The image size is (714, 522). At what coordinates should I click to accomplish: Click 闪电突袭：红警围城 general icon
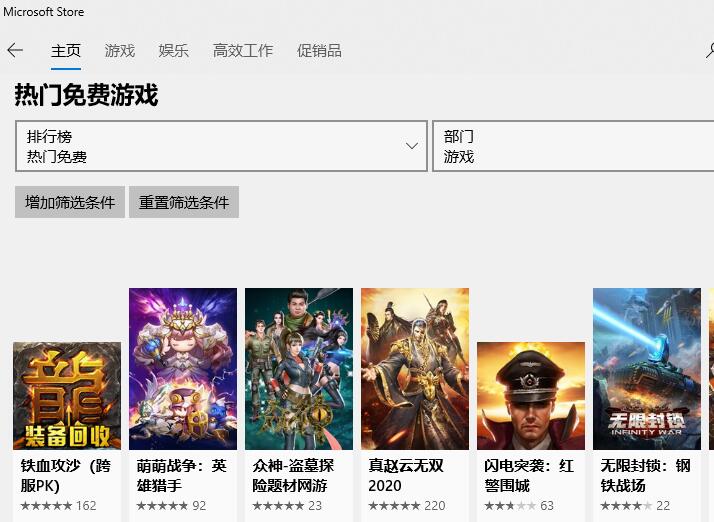click(531, 396)
